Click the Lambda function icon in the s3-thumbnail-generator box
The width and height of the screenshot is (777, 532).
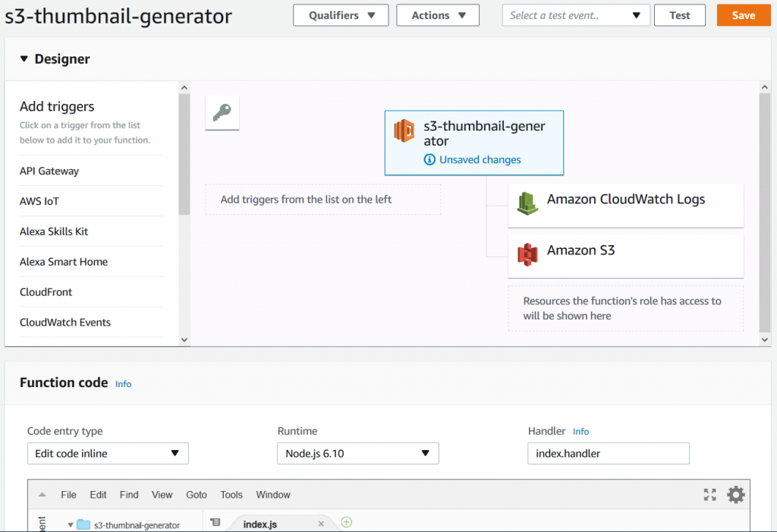[404, 131]
